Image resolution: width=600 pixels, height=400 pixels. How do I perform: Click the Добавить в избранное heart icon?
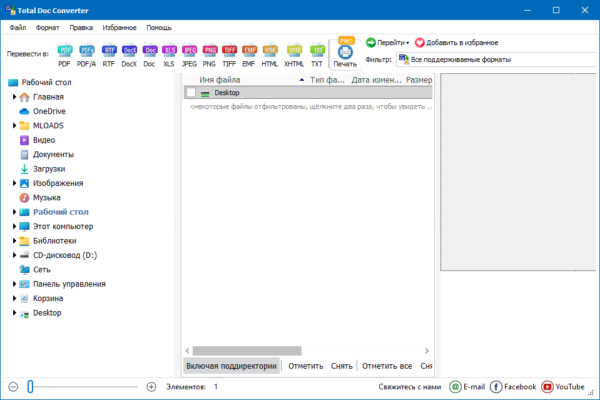pos(420,42)
